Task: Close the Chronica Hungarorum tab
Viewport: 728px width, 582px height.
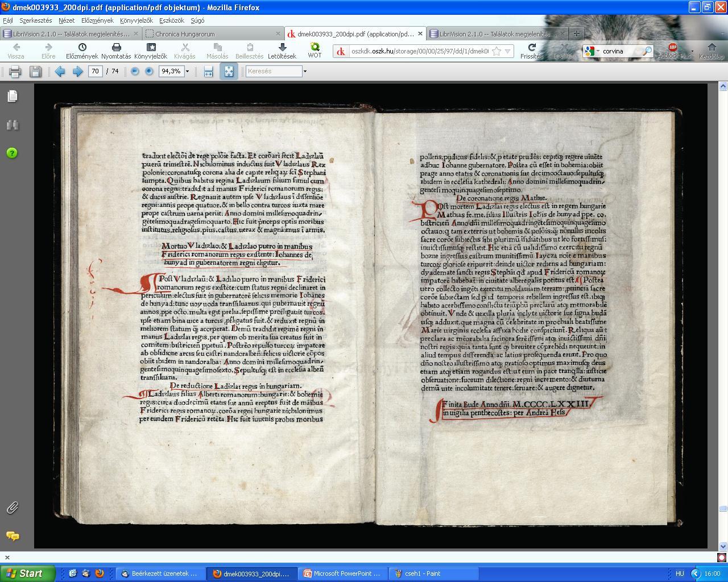Action: (x=277, y=34)
